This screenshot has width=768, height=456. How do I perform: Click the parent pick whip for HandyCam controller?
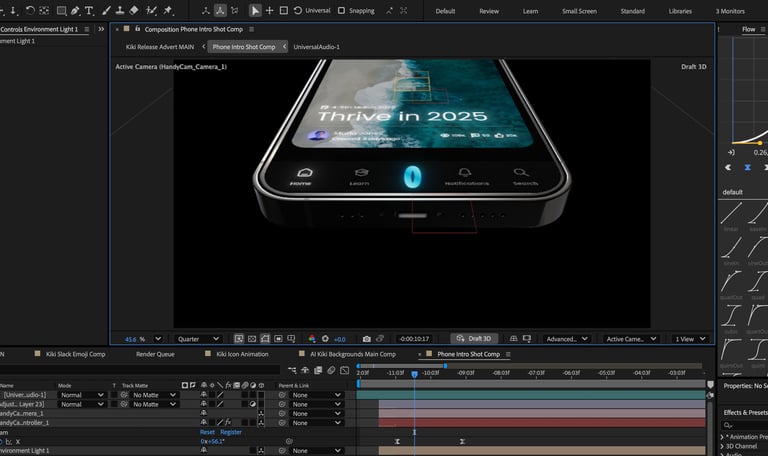click(282, 423)
